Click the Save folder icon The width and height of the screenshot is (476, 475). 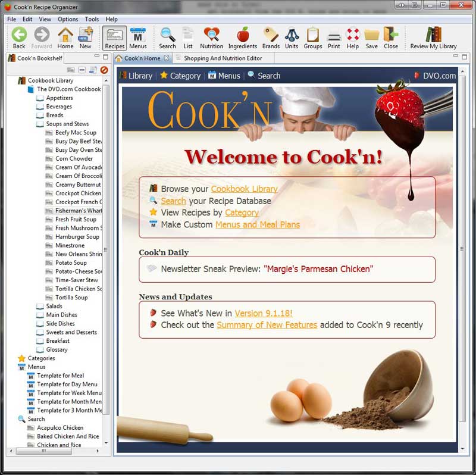372,38
